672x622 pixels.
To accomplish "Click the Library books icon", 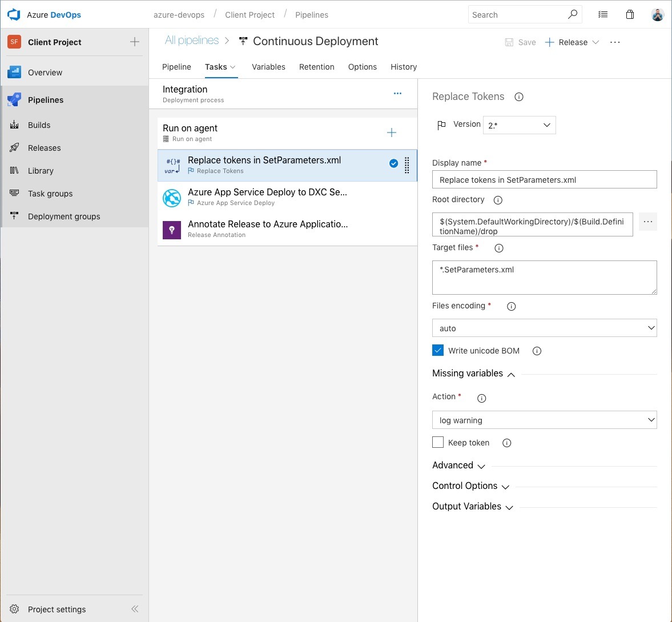I will point(14,171).
